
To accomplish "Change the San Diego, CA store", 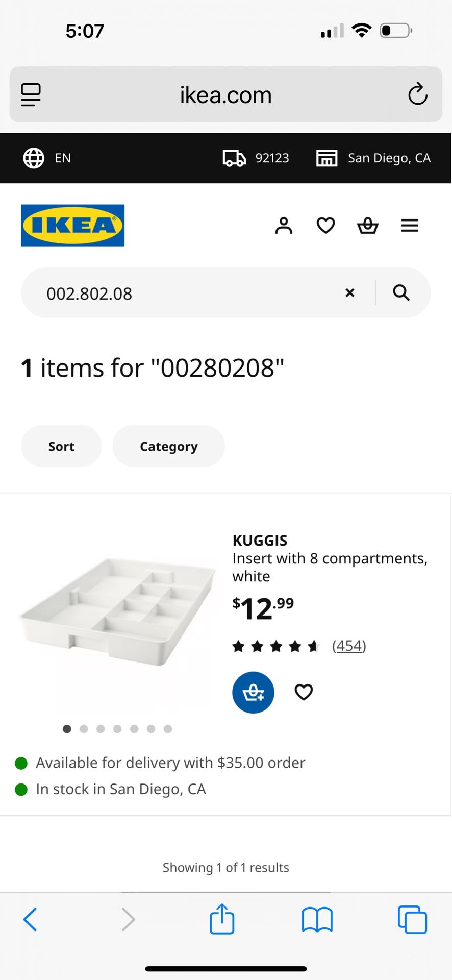I will click(x=374, y=158).
